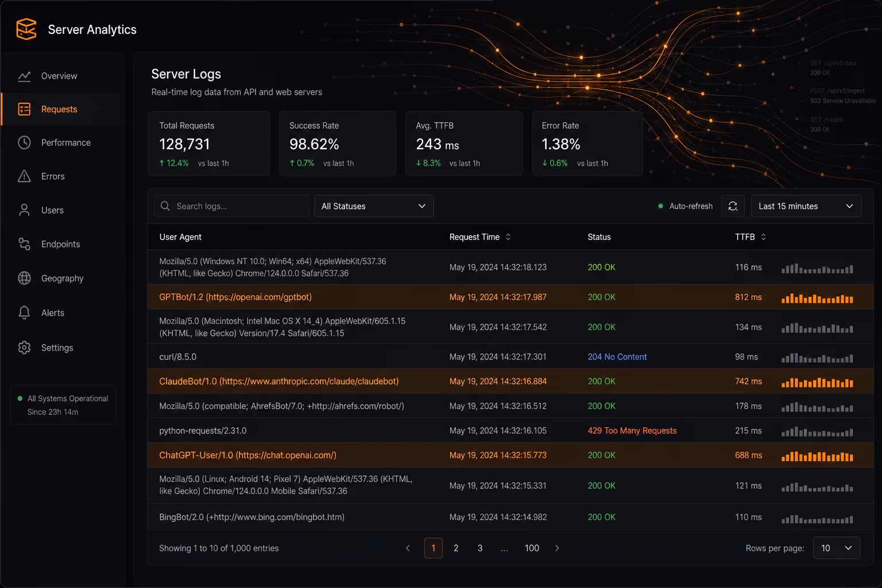Toggle the Auto-refresh indicator

tap(686, 206)
